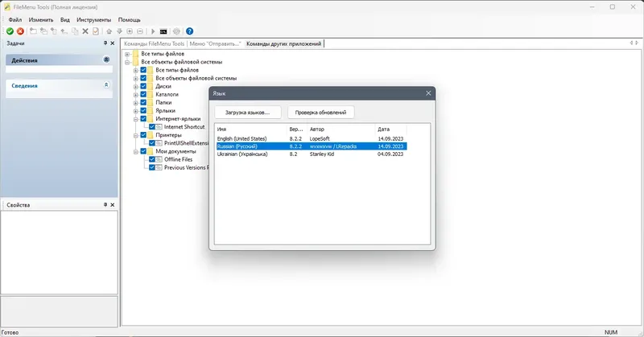Click the add separator toolbar icon
The image size is (644, 337).
point(54,31)
